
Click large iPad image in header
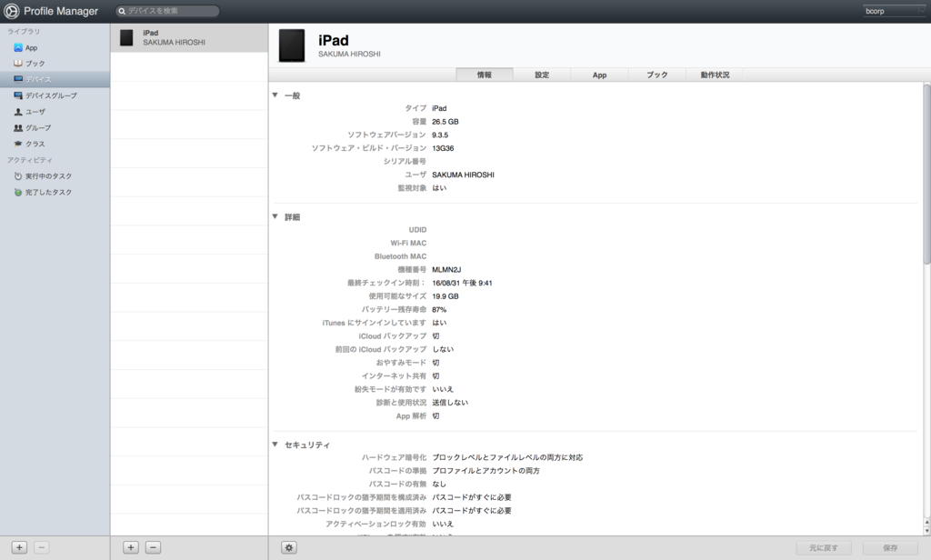point(292,45)
